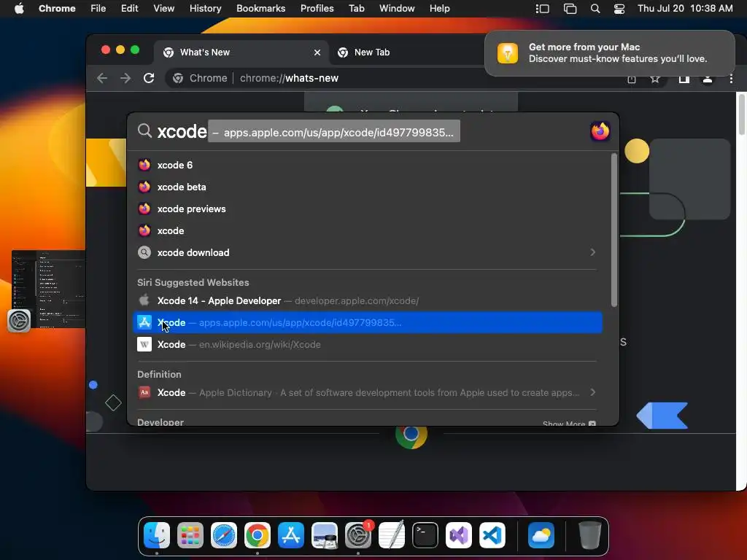Open Visual Studio purple icon in Dock
747x560 pixels.
coord(459,535)
